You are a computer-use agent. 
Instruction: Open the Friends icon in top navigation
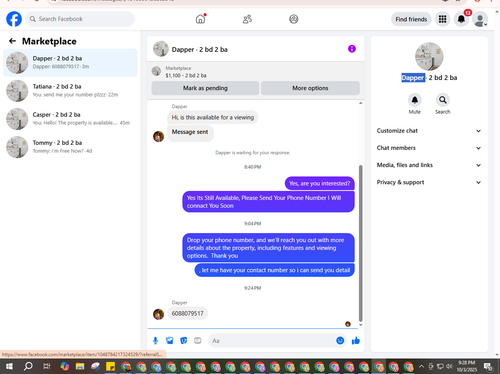[247, 19]
